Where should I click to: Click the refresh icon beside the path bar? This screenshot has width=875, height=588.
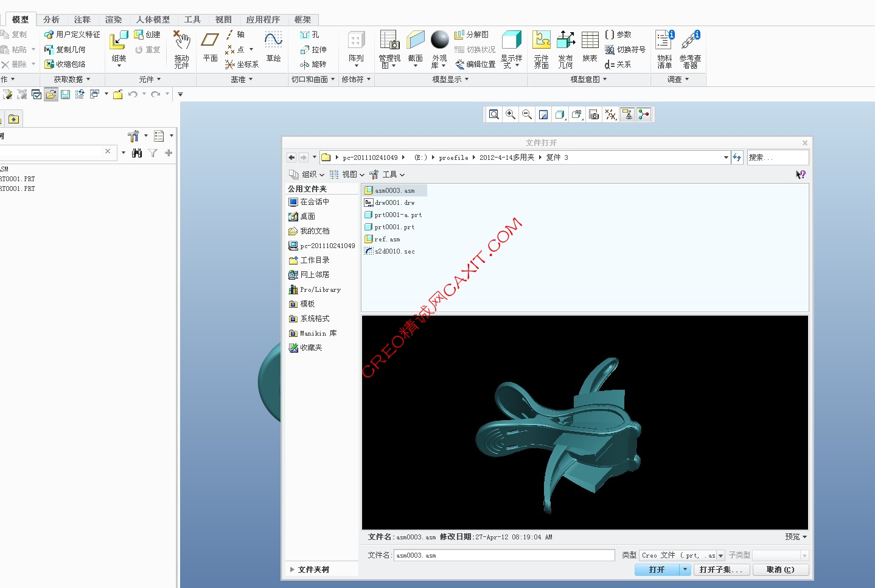click(737, 157)
